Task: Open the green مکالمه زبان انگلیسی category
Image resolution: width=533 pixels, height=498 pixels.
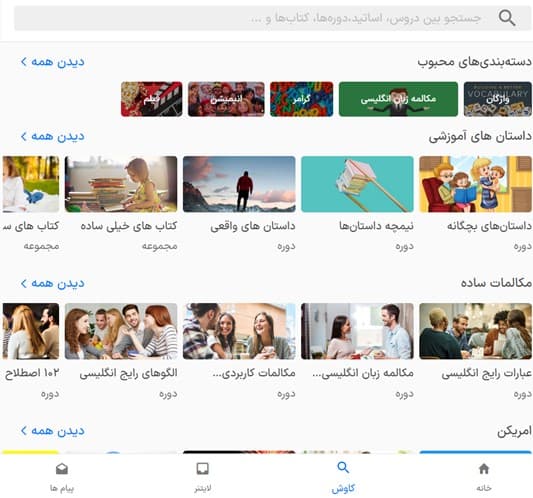Action: 398,99
